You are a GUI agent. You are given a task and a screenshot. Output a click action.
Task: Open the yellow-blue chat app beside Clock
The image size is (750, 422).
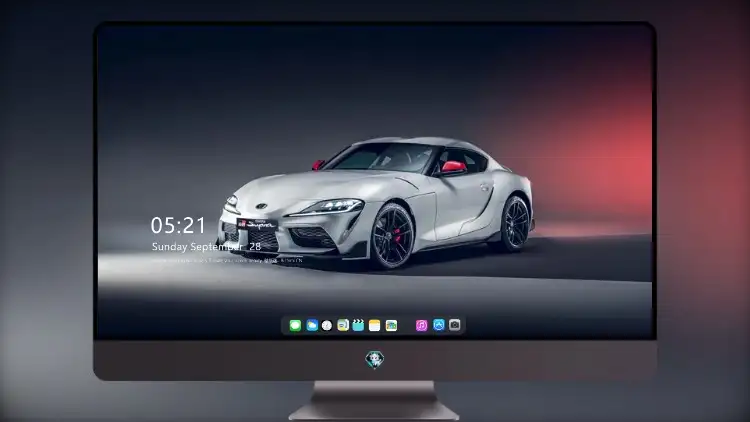coord(342,325)
